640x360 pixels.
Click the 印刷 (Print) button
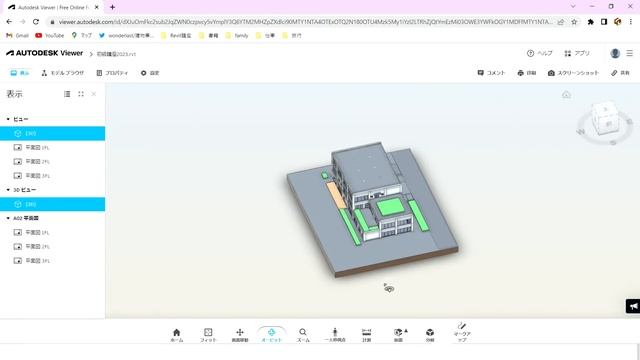click(x=527, y=73)
